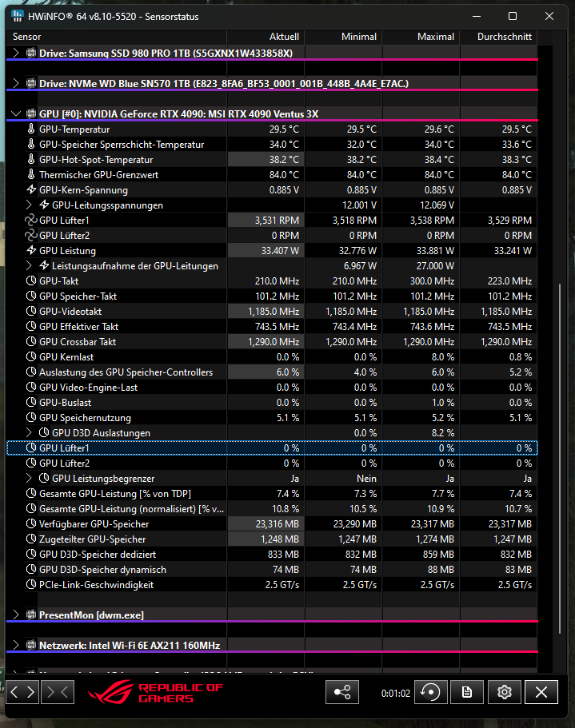This screenshot has height=728, width=575.
Task: Click the expand arrows left-right navigation button
Action: 22,692
